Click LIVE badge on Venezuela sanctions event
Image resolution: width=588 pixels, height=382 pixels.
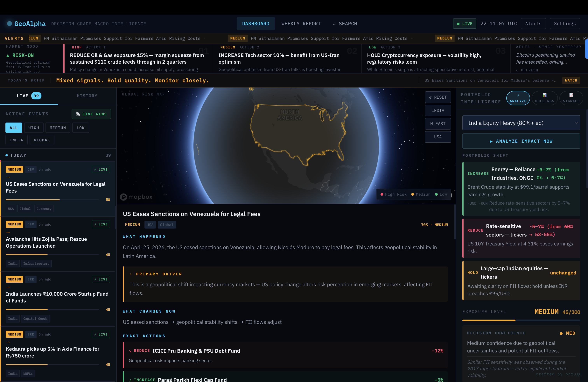click(101, 169)
